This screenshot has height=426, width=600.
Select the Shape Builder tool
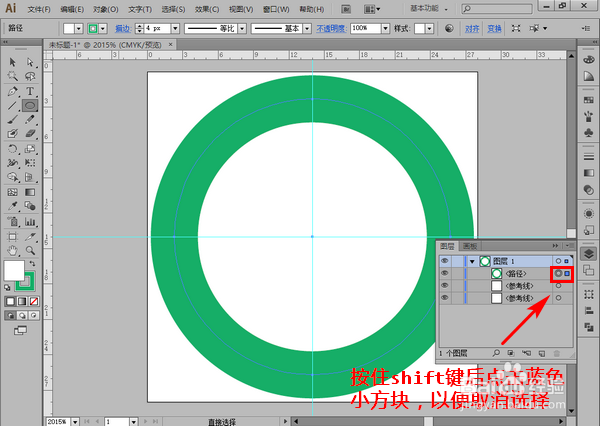[13, 177]
